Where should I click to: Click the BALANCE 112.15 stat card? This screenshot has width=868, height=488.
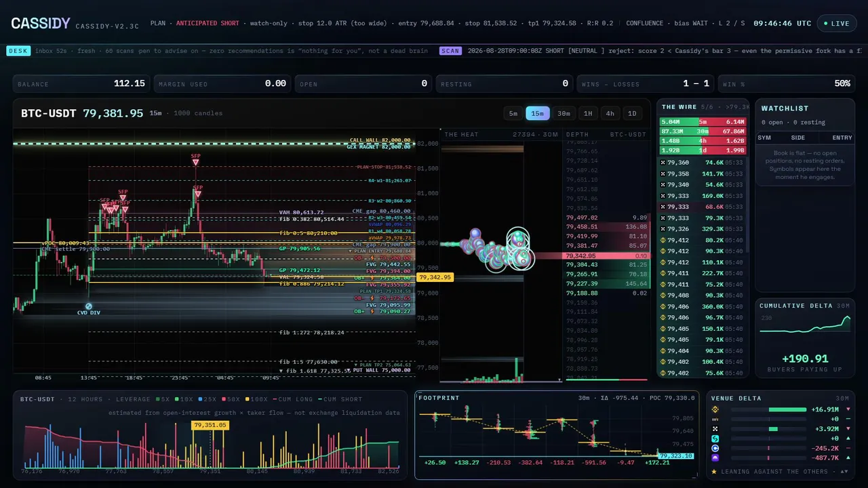coord(81,83)
